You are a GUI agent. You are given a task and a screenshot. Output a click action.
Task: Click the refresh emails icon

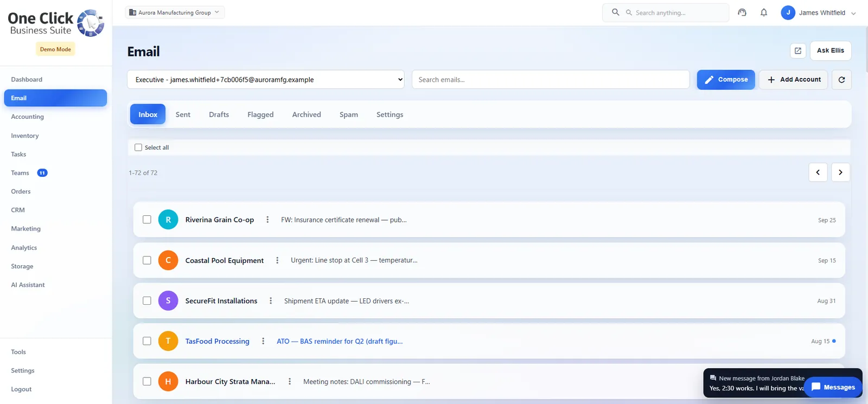(841, 80)
